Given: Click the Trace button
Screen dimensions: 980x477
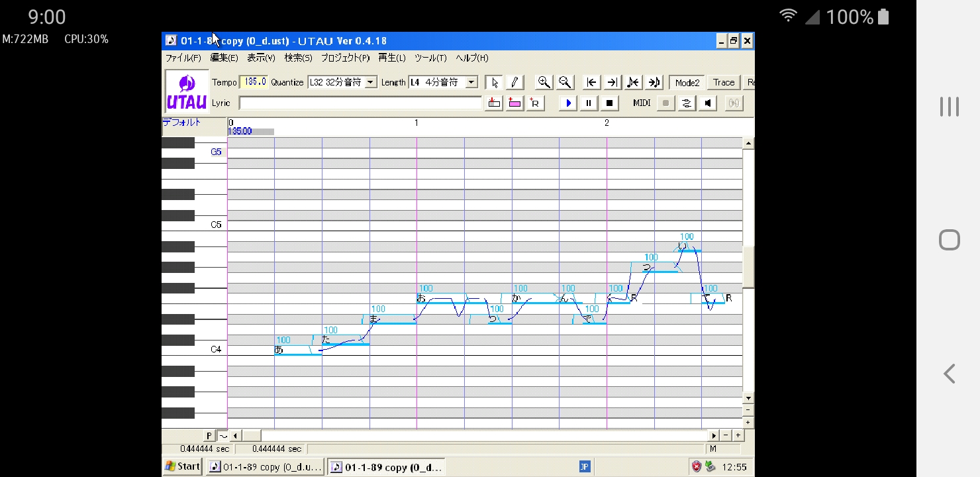Looking at the screenshot, I should coord(724,82).
